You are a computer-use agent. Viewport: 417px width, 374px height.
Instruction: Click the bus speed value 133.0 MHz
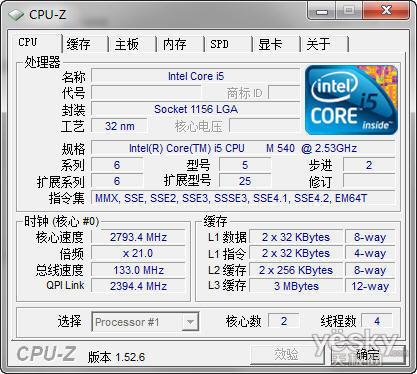(x=138, y=270)
